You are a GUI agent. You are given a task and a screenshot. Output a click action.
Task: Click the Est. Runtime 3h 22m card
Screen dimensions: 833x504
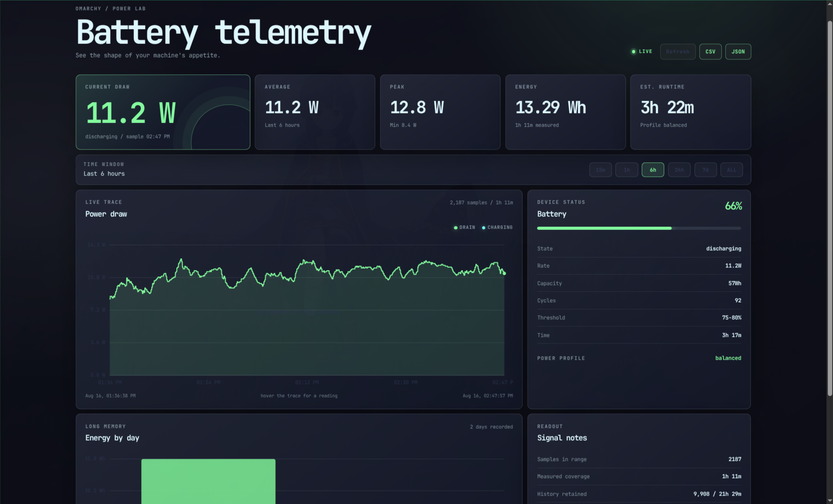tap(691, 112)
